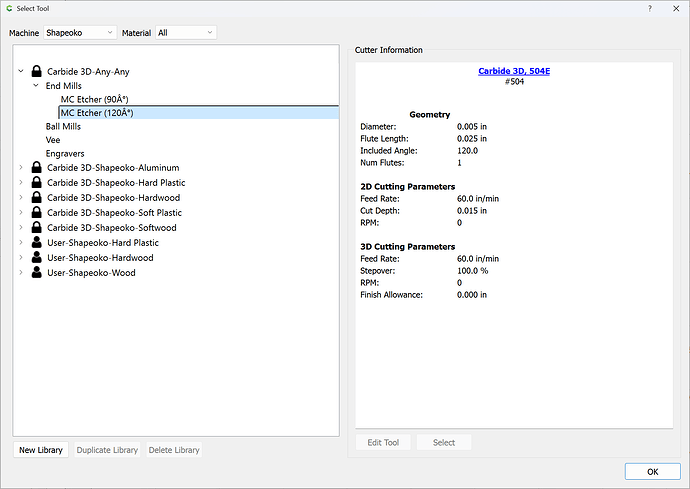This screenshot has height=489, width=690.
Task: Click the Cut Depth value 0.015 in
Action: (x=472, y=210)
